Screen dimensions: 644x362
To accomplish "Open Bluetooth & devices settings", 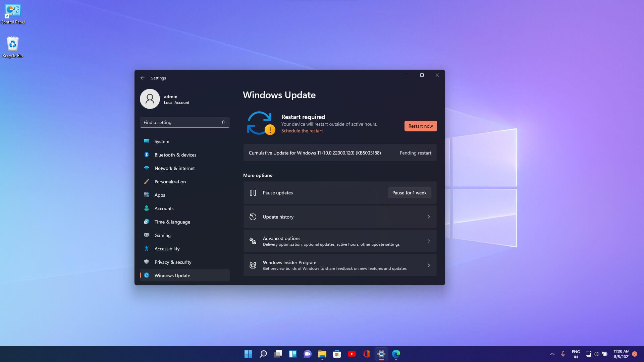I will pos(175,155).
